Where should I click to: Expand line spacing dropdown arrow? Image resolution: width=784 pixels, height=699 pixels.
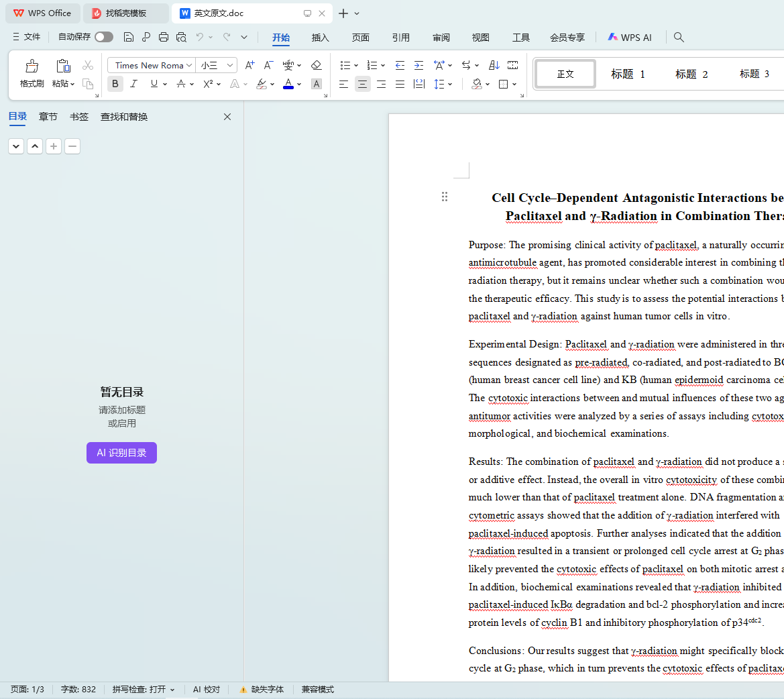click(450, 85)
